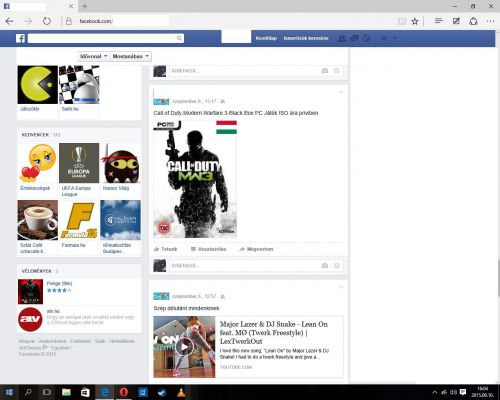
Task: Add page to favorites star icon
Action: pos(415,21)
